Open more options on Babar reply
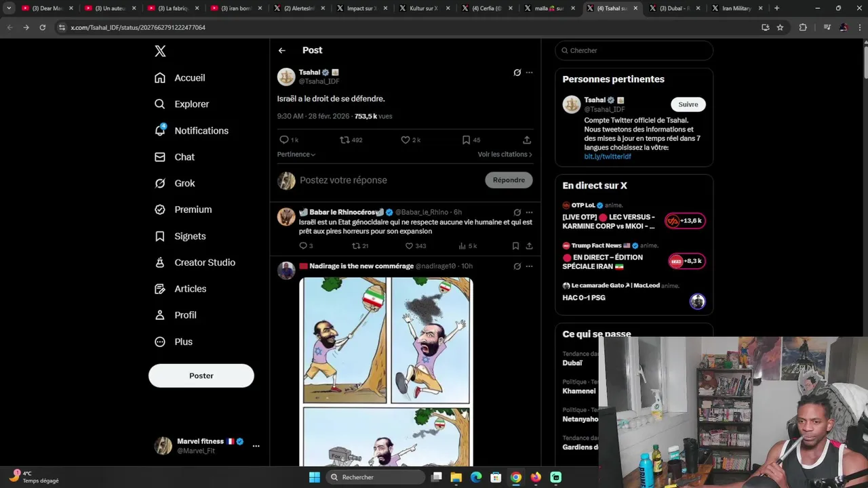 [x=529, y=212]
